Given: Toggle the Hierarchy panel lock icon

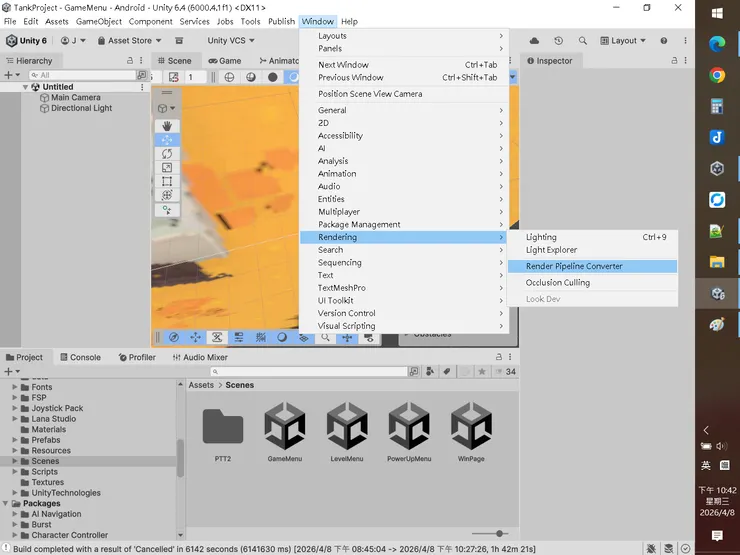Looking at the screenshot, I should [131, 61].
